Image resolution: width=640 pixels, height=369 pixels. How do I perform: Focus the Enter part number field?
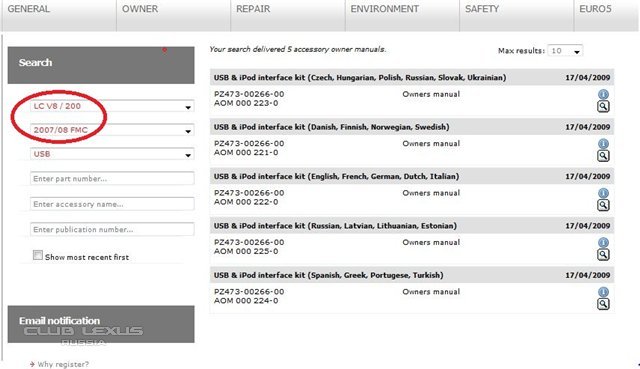pos(112,179)
